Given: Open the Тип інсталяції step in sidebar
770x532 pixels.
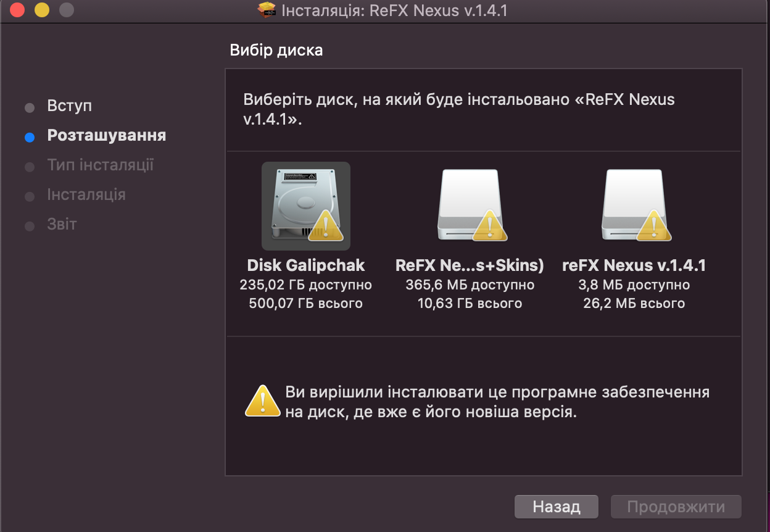Looking at the screenshot, I should (100, 165).
